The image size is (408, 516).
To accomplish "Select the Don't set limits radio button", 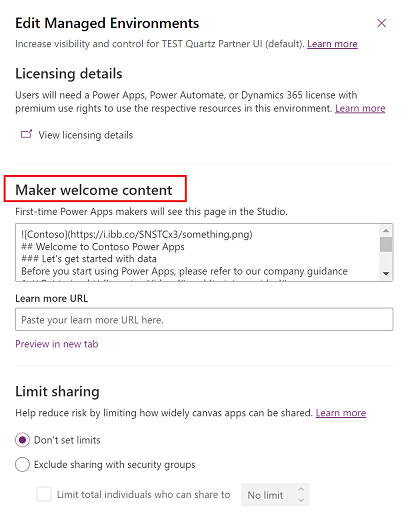I will coord(22,440).
